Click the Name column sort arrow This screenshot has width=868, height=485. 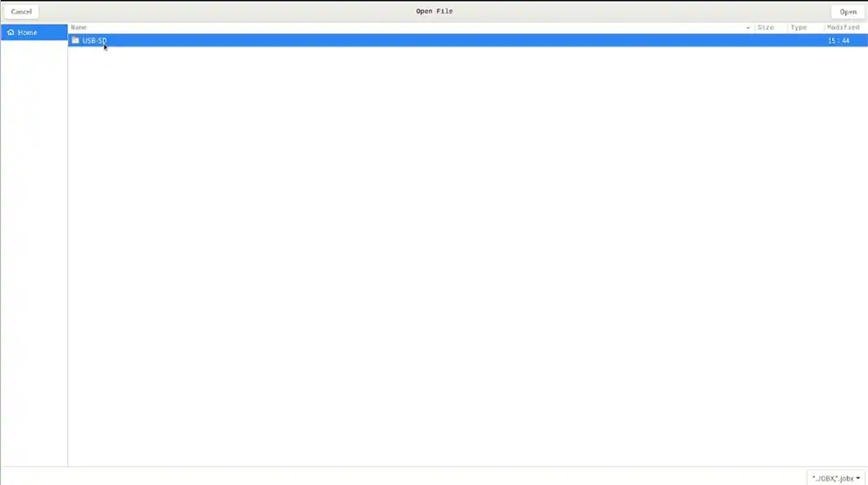[x=748, y=28]
